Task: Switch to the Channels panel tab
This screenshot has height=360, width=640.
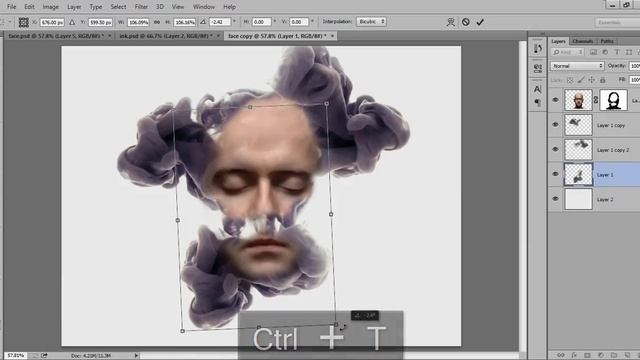Action: [582, 41]
